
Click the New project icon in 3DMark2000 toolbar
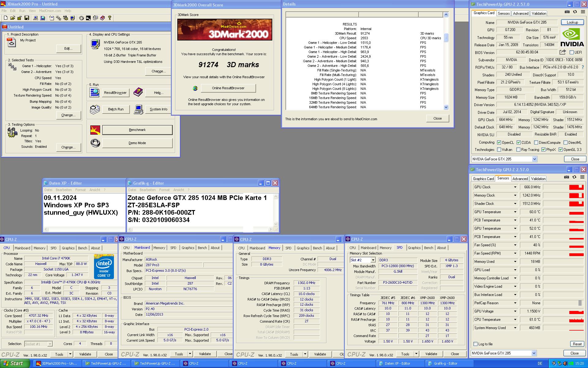tap(6, 18)
